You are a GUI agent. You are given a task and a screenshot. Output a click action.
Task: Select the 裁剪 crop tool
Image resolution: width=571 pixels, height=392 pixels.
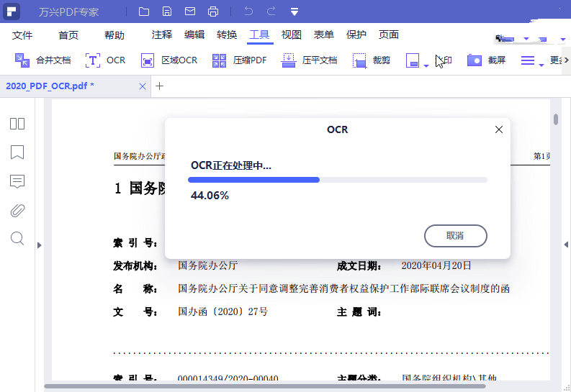[360, 60]
